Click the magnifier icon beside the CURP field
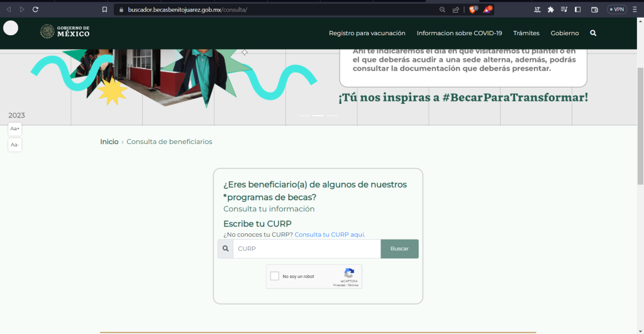 coord(226,248)
